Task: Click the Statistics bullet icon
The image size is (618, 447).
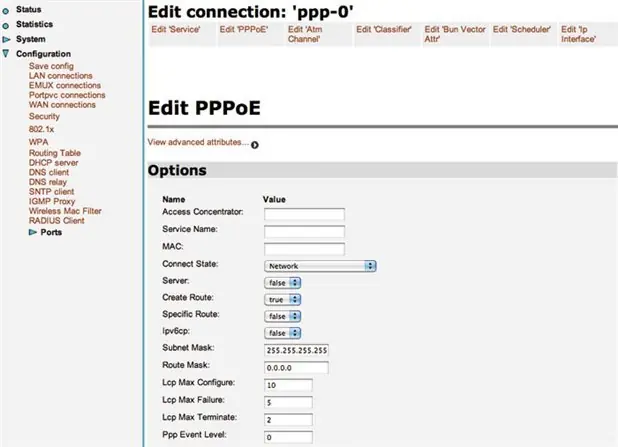Action: coord(6,26)
